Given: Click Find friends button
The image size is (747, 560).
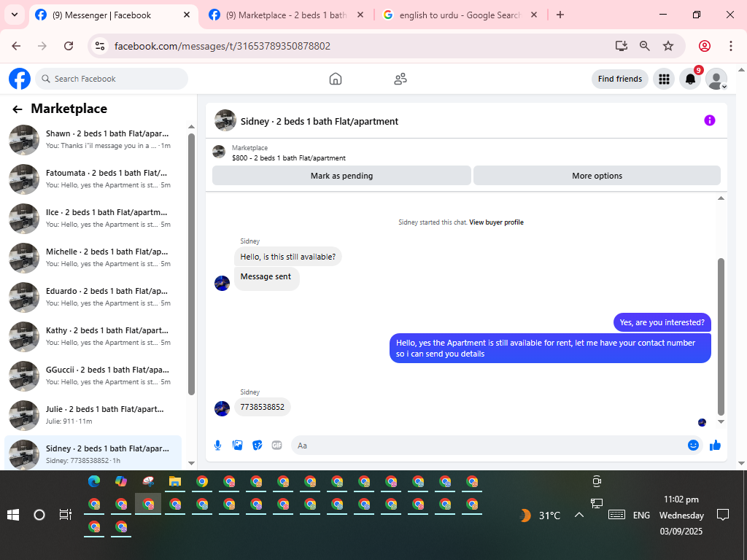Looking at the screenshot, I should tap(620, 79).
